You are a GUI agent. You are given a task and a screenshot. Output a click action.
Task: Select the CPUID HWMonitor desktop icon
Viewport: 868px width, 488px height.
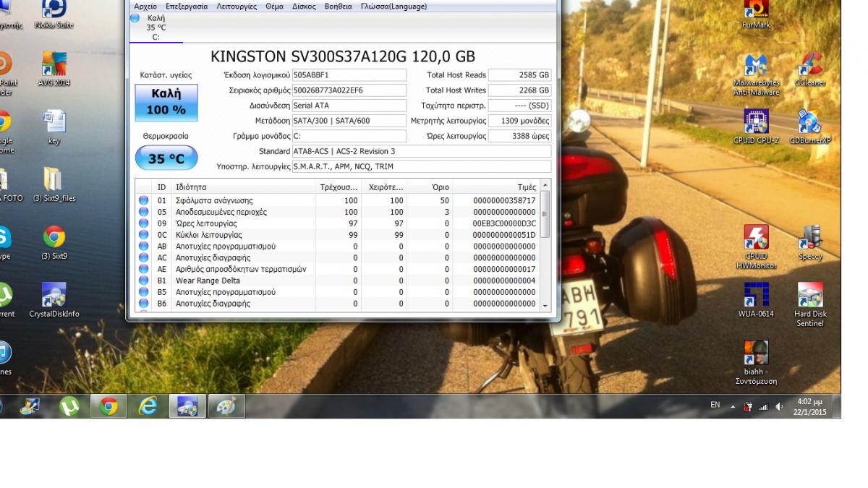(756, 247)
